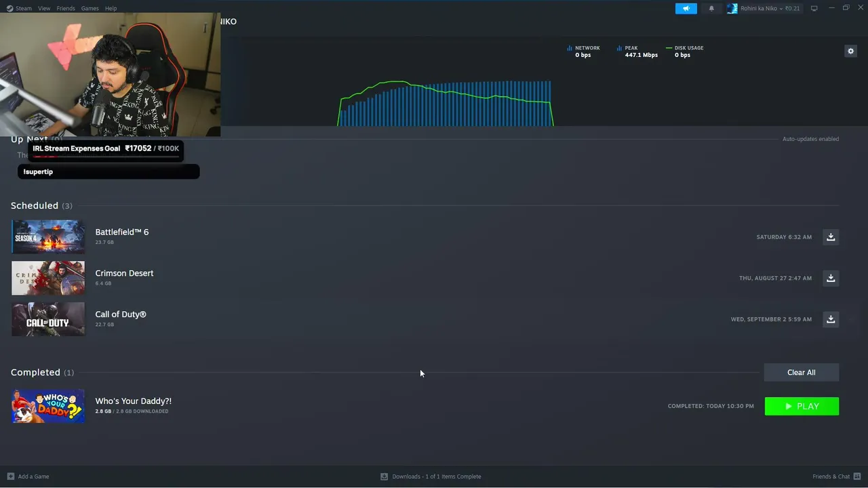Click the "Completed (1)" section heading
The image size is (868, 488).
click(43, 372)
